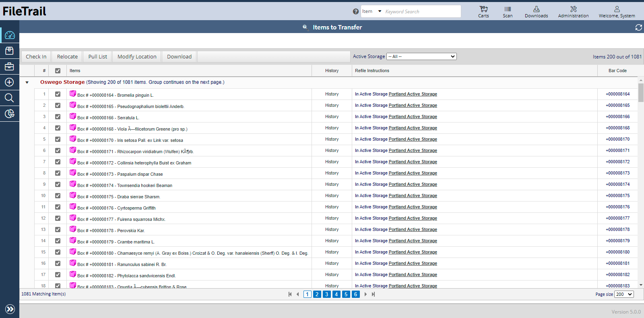Screen dimensions: 644x318
Task: Open the Welcome, System user menu
Action: (617, 11)
